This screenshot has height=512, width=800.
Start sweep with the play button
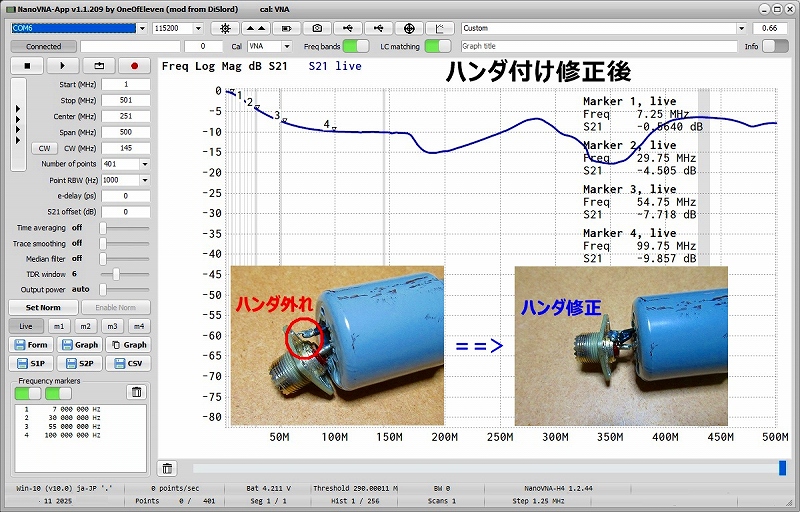tap(62, 66)
